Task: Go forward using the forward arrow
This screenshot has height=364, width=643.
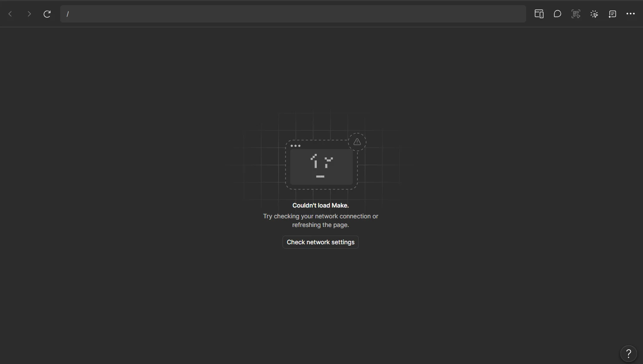Action: 29,14
